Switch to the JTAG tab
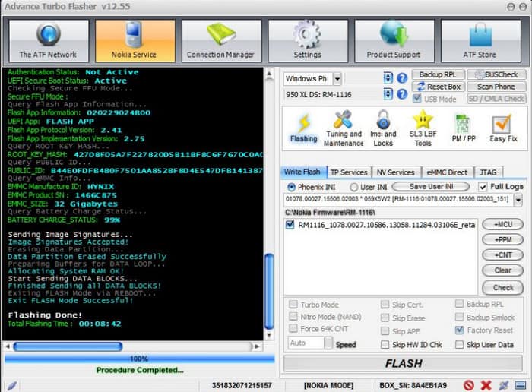The image size is (532, 392). point(489,172)
